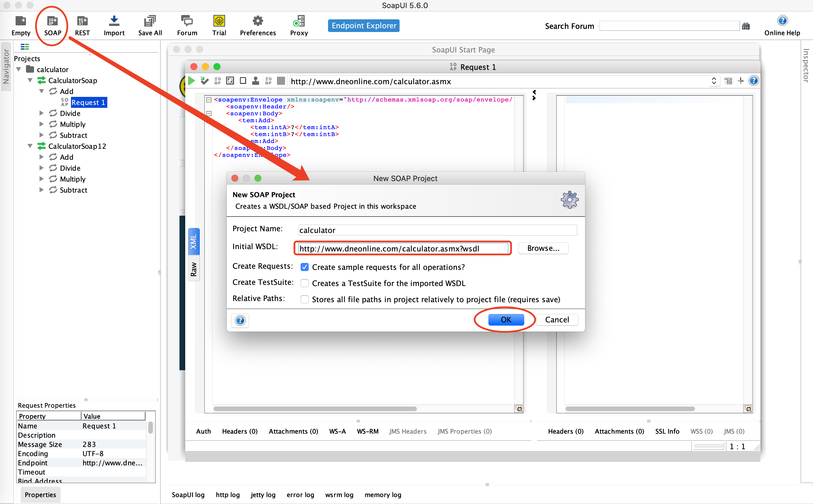Collapse the Add operation under CalculatorSoap
The width and height of the screenshot is (813, 504).
tap(42, 91)
